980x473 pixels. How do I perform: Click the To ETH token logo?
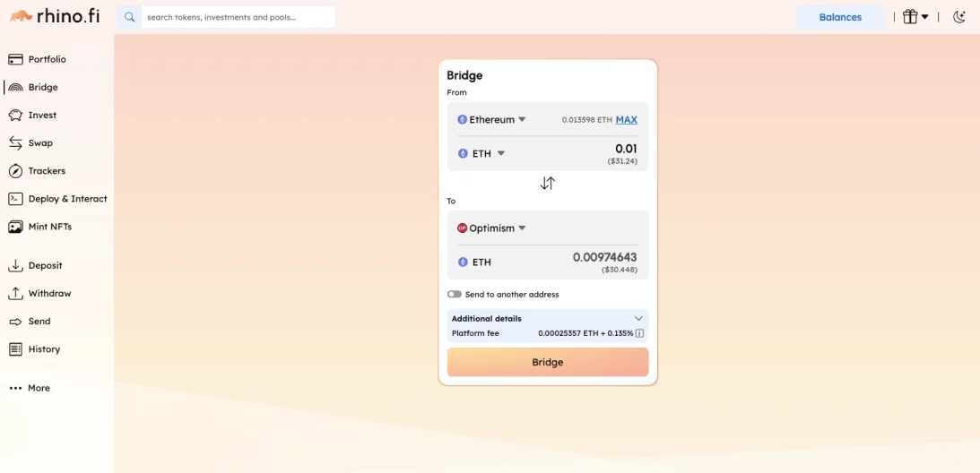click(463, 262)
